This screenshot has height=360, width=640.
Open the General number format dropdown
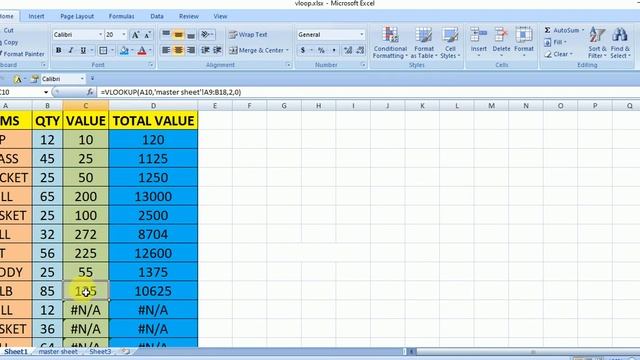[362, 35]
